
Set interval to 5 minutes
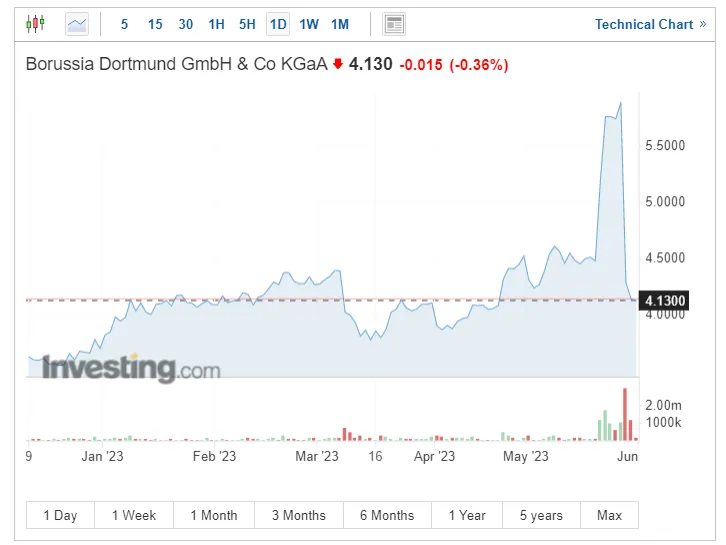point(124,24)
